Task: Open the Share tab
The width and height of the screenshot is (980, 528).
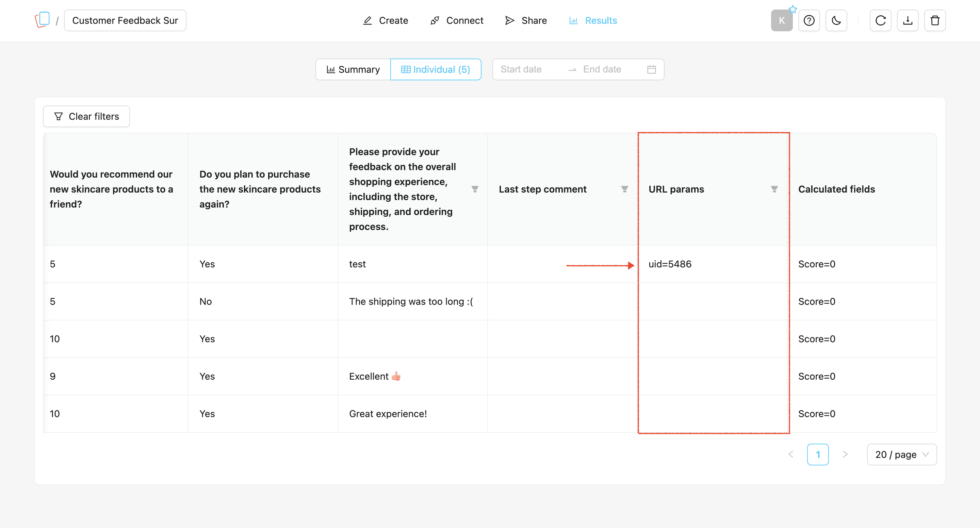Action: pos(526,20)
